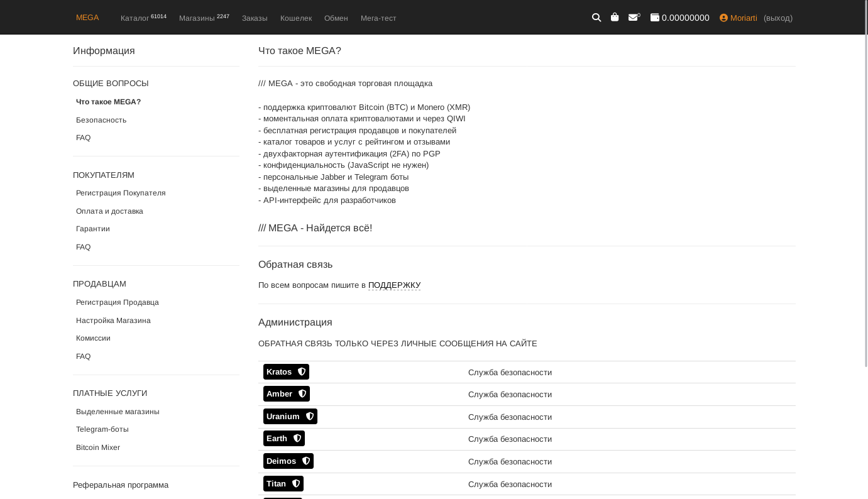Click the Администрация heading
The image size is (868, 499).
tap(295, 322)
